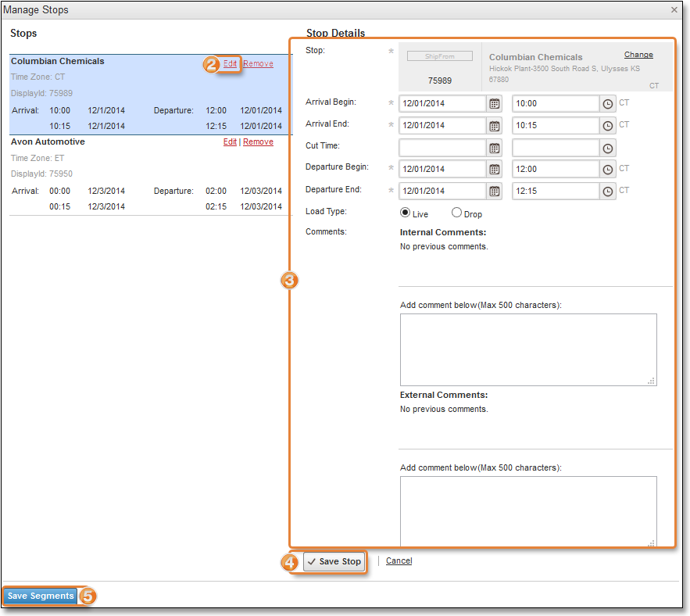
Task: Open the clock picker for Cut Time
Action: [x=607, y=147]
